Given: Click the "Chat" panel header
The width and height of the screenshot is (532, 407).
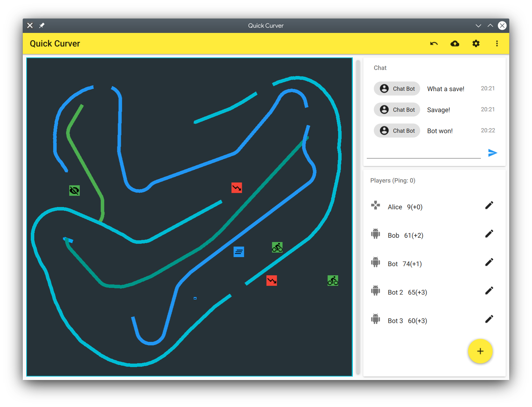Looking at the screenshot, I should [x=380, y=68].
